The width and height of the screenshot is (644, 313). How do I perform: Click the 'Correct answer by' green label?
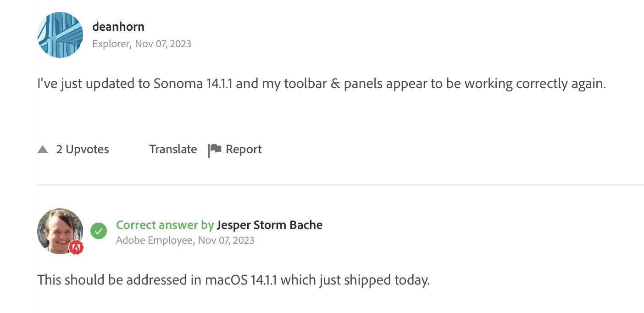point(165,225)
